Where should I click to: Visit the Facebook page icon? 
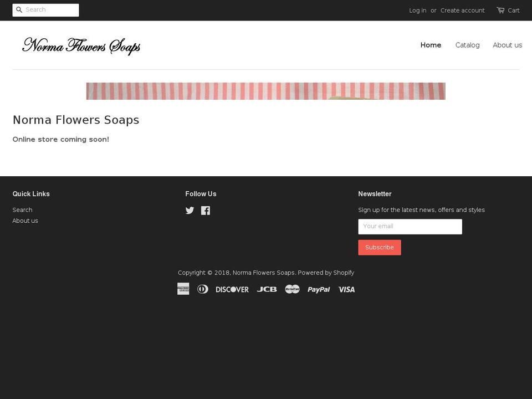(x=205, y=211)
